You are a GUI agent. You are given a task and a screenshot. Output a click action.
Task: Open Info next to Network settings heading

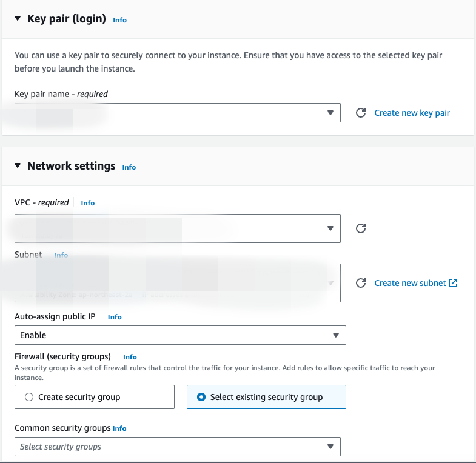[x=129, y=167]
